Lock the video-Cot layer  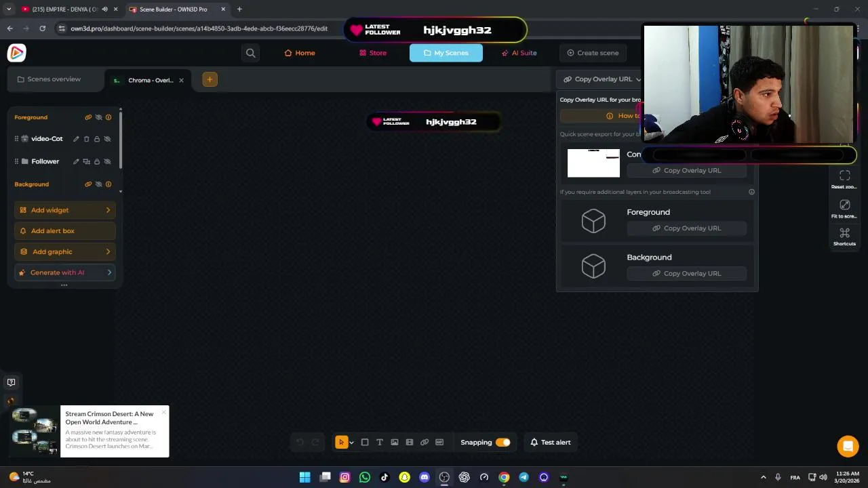pos(97,139)
